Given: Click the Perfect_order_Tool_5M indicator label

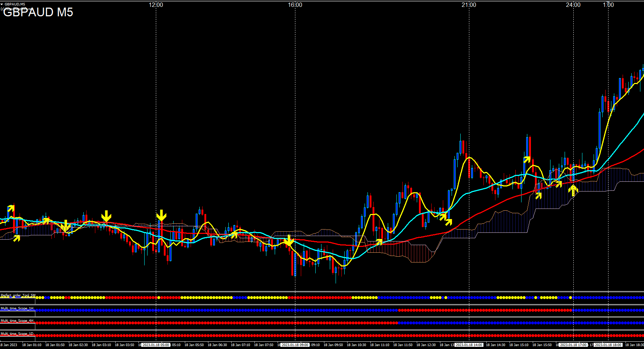Looking at the screenshot, I should 18,295.
